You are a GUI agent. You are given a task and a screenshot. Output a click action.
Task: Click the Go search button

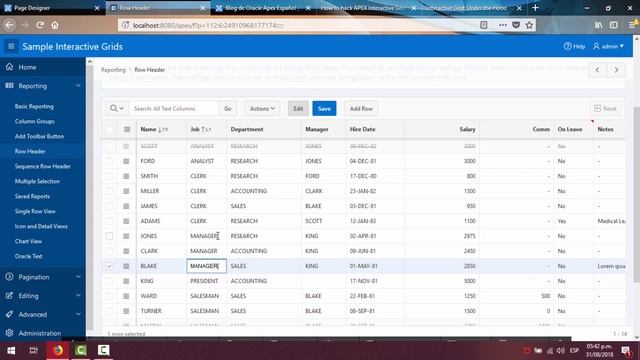point(228,108)
